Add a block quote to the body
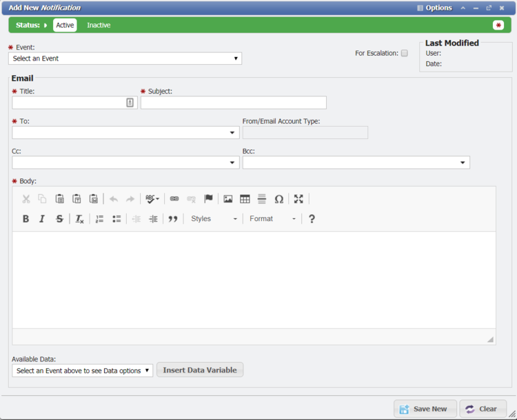This screenshot has height=420, width=517. click(x=173, y=219)
